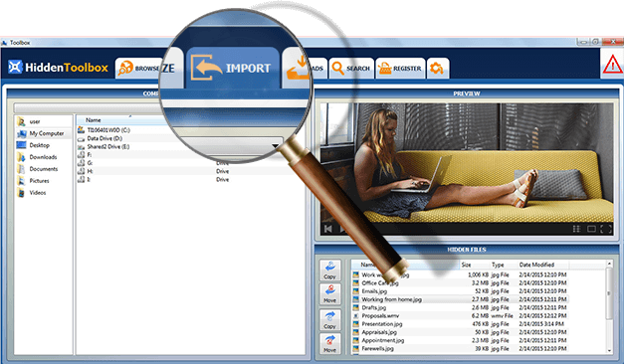Screen dimensions: 624x364
Task: Click the Copy button with right arrow
Action: [x=329, y=319]
